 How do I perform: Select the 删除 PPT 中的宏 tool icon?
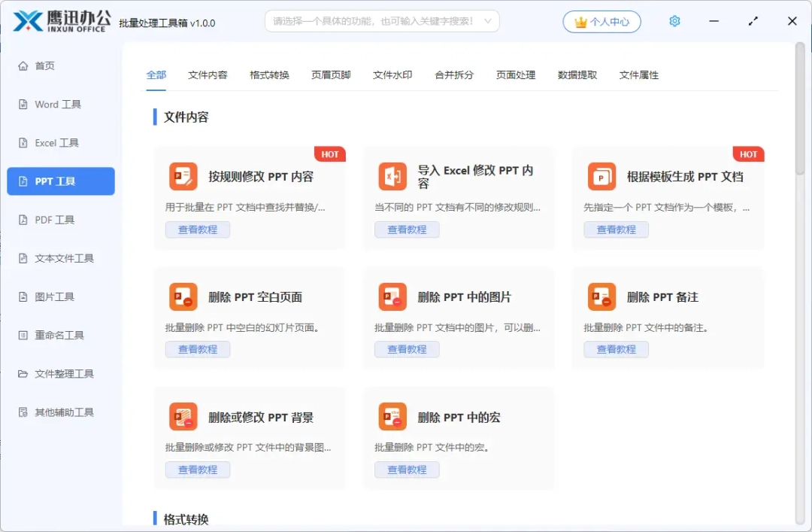(392, 416)
